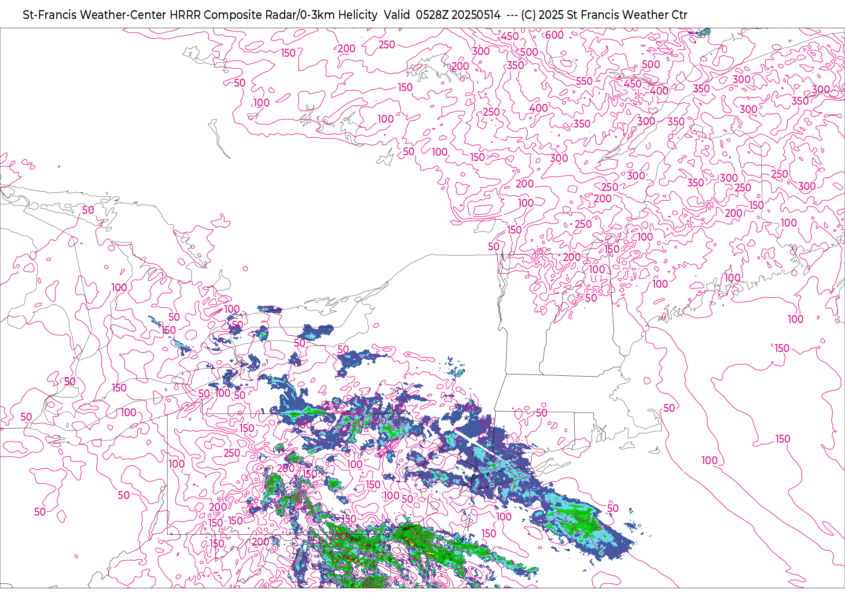Click the 'Valid 0528Z 20250514' timestamp text

click(x=442, y=15)
